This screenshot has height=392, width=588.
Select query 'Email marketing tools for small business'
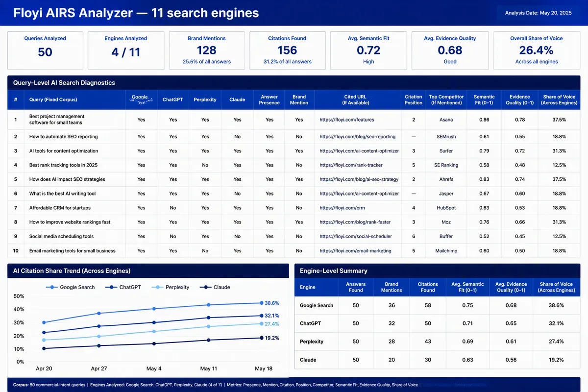72,250
